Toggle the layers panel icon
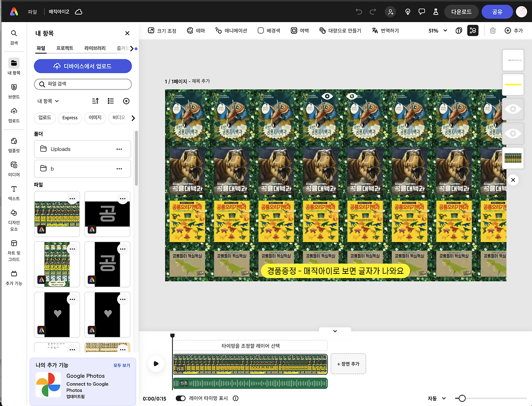Screen dimensions: 532x406 point(473,30)
